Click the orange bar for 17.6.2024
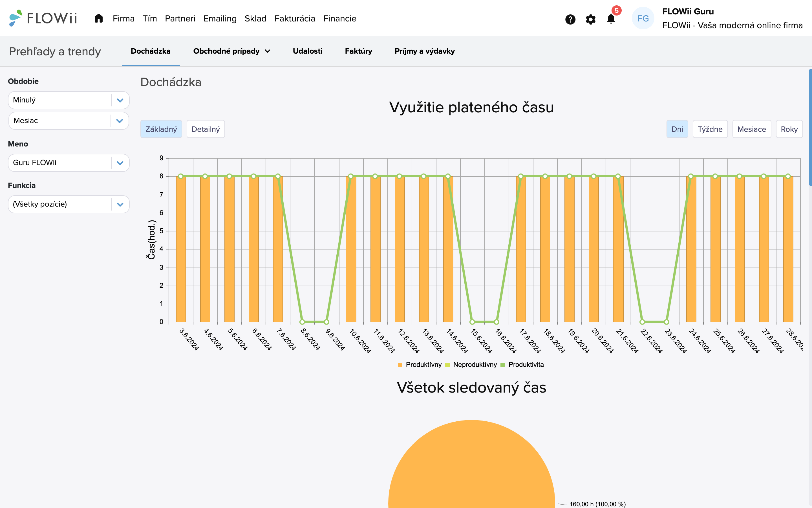Viewport: 812px width, 508px height. pyautogui.click(x=521, y=249)
